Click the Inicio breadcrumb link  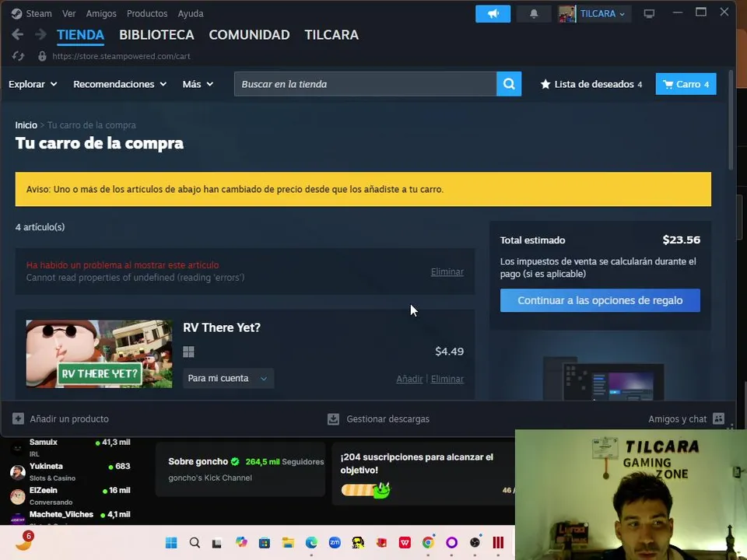coord(26,124)
